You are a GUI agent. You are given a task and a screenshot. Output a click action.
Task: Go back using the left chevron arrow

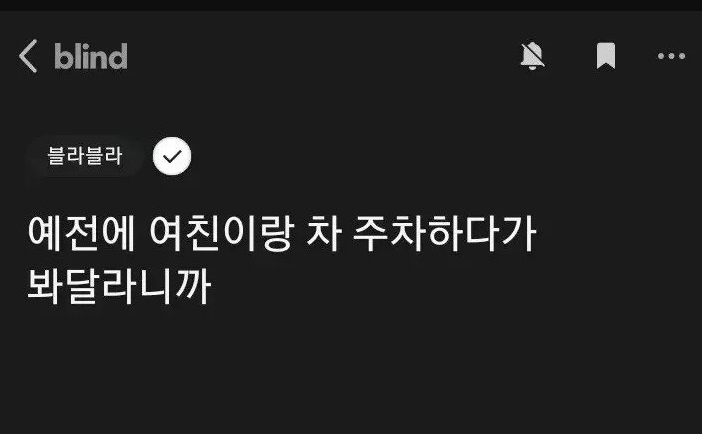28,56
